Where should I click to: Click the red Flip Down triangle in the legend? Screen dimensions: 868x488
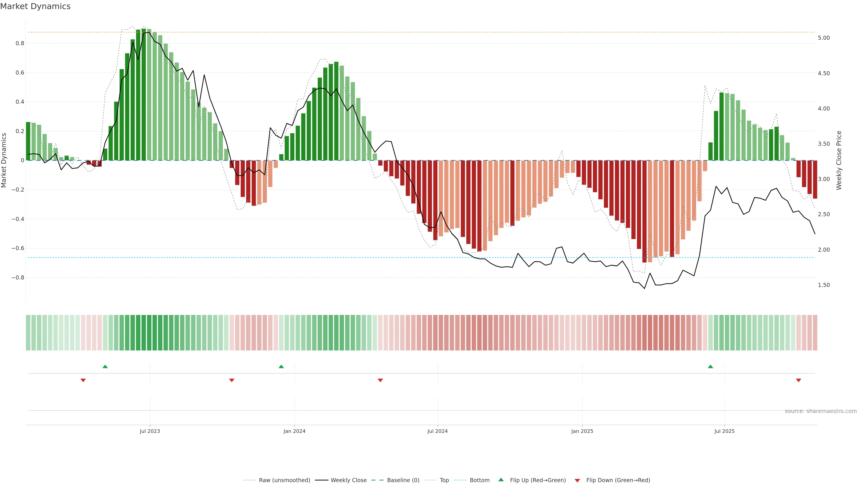(577, 481)
